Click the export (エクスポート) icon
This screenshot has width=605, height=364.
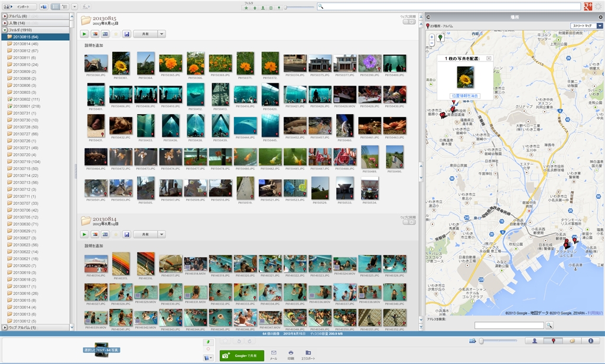point(308,353)
